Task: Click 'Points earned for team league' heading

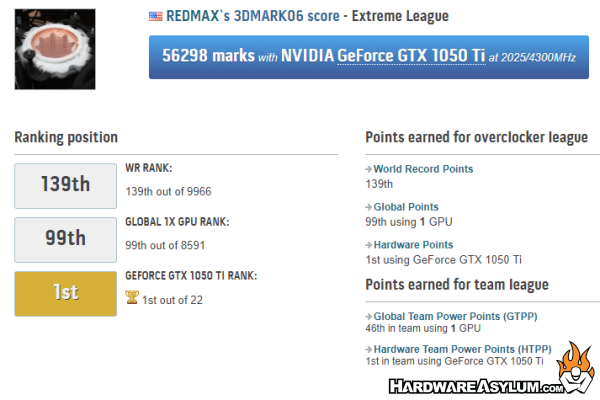Action: tap(457, 284)
